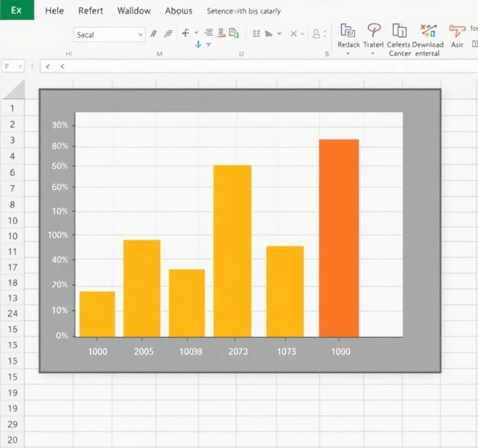
Task: Click the Redack icon in the ribbon
Action: coord(348,31)
